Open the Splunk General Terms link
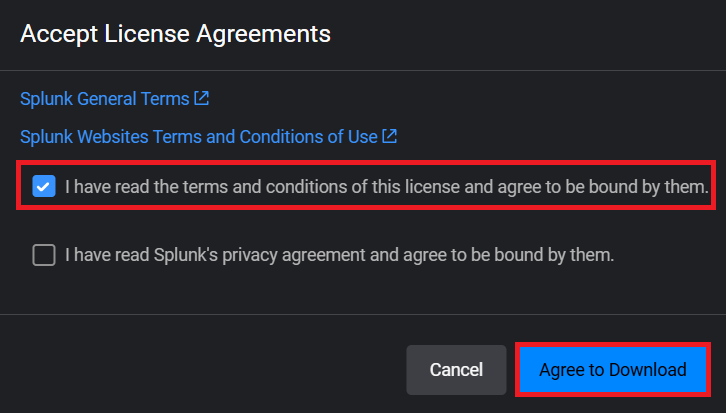The height and width of the screenshot is (413, 726). coord(105,99)
